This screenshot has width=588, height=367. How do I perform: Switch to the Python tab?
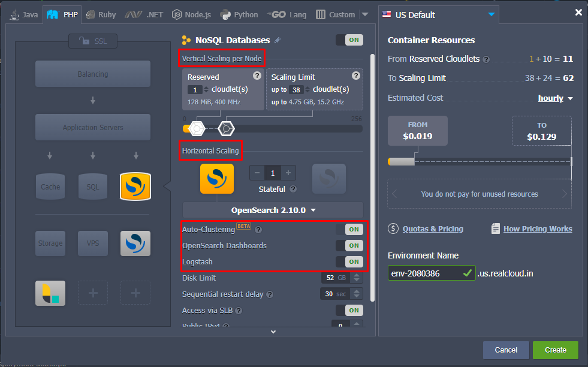(x=239, y=14)
